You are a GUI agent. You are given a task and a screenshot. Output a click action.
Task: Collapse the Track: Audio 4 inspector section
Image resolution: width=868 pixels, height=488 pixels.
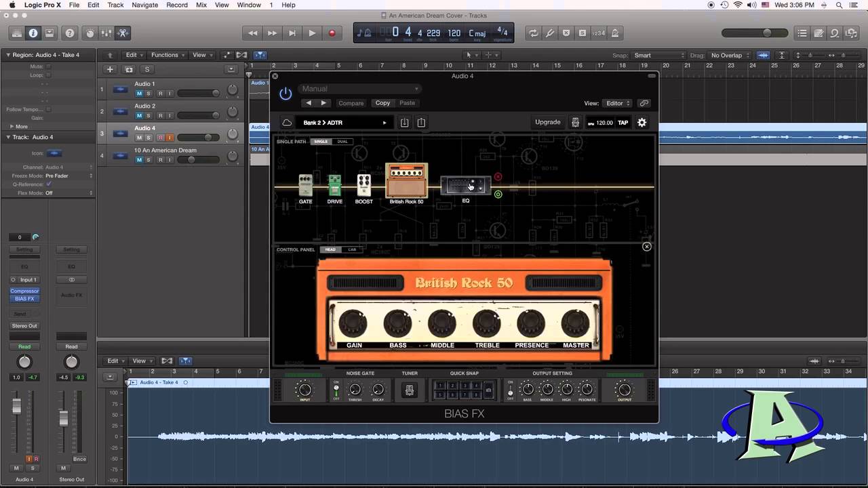(x=9, y=137)
